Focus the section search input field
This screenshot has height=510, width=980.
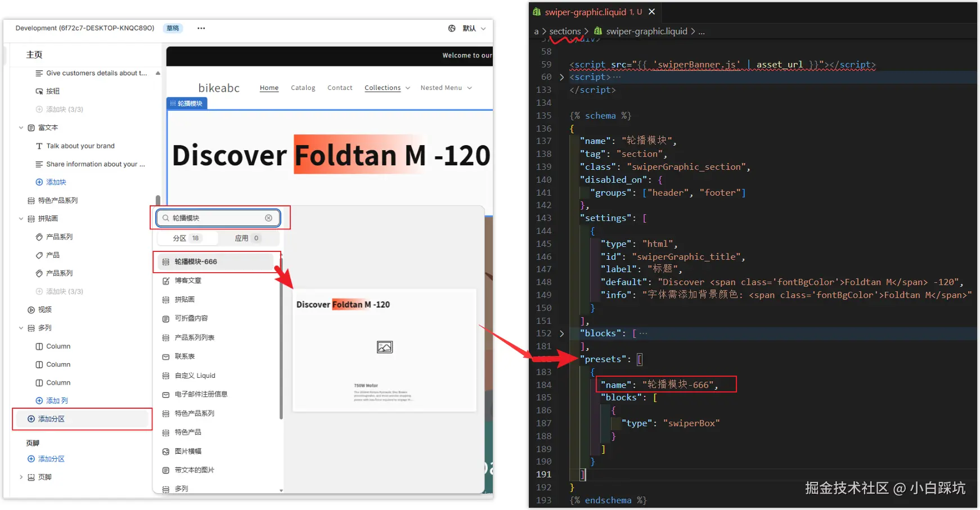pyautogui.click(x=218, y=218)
